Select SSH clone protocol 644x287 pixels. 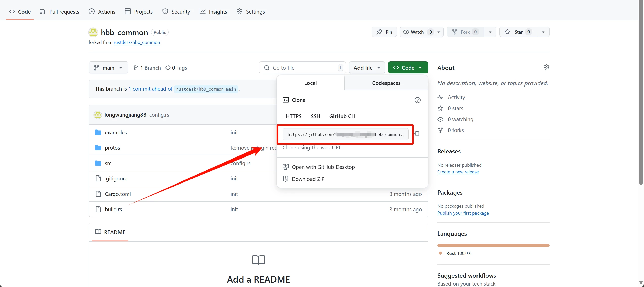tap(315, 116)
